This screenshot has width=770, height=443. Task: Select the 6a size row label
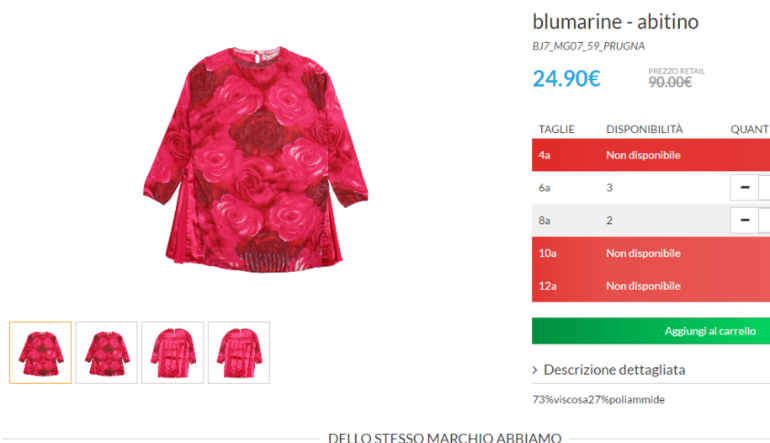[544, 188]
